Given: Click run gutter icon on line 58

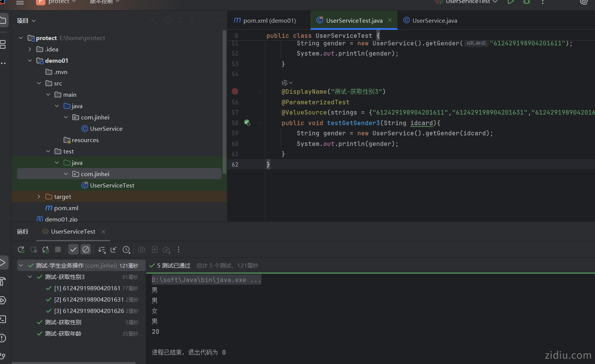Looking at the screenshot, I should point(247,123).
